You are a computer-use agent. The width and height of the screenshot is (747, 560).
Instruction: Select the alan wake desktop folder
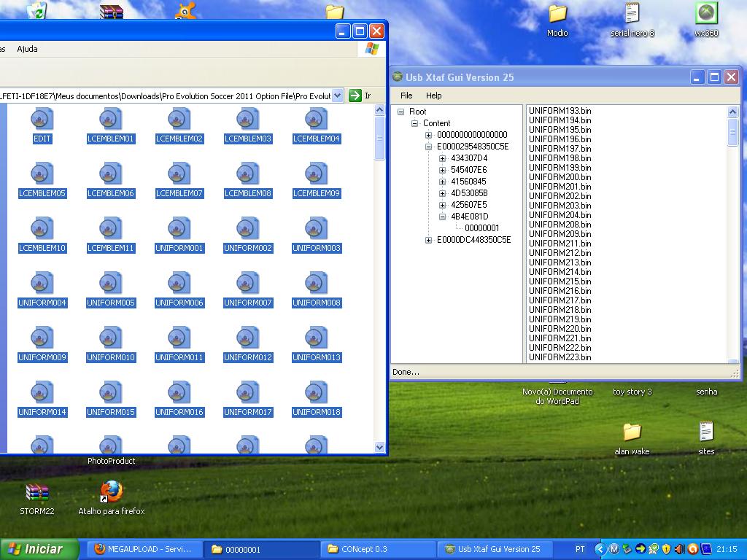click(632, 439)
